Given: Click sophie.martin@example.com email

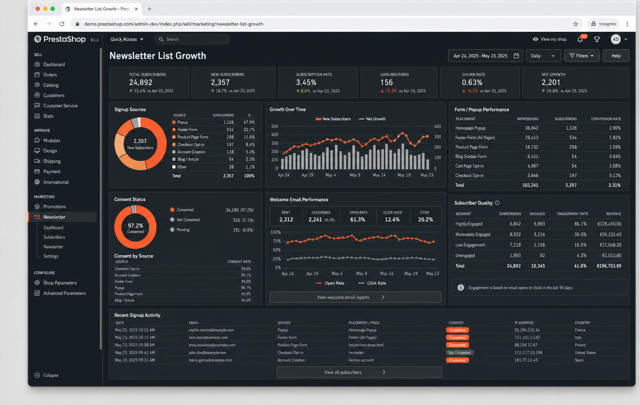Looking at the screenshot, I should coord(211,330).
